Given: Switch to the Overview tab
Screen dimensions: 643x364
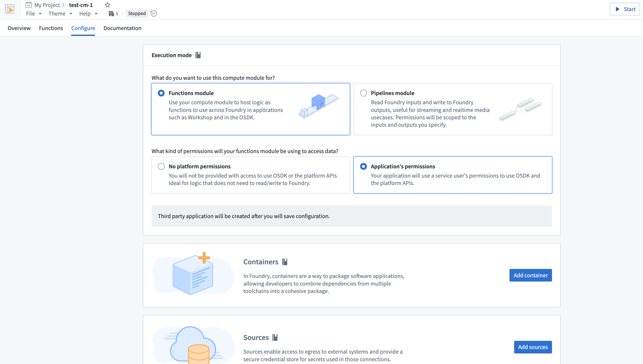Looking at the screenshot, I should click(x=19, y=28).
